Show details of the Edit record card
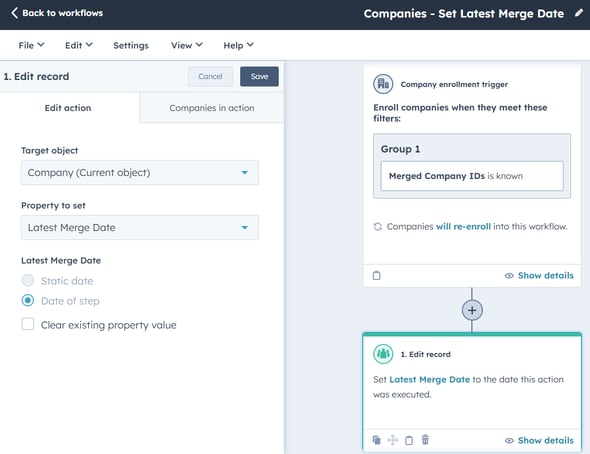This screenshot has height=454, width=590. pos(539,440)
